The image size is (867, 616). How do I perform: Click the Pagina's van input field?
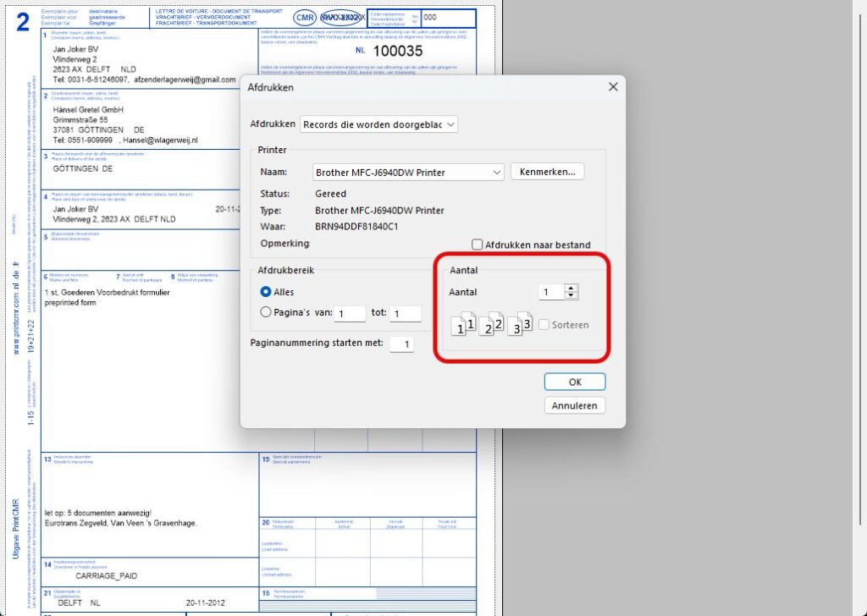350,314
